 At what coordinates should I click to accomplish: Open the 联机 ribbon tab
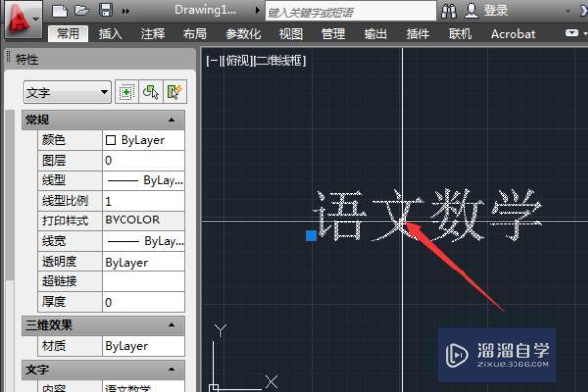(461, 34)
